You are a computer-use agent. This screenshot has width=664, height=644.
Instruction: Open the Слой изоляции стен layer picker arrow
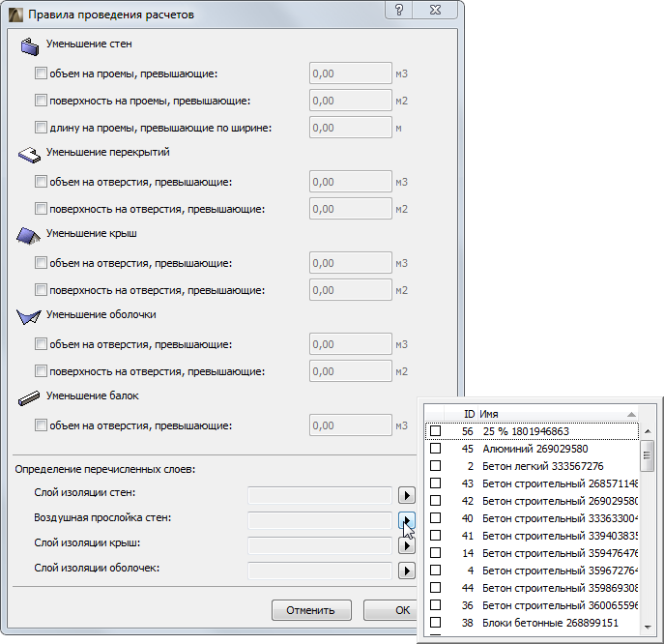coord(407,495)
